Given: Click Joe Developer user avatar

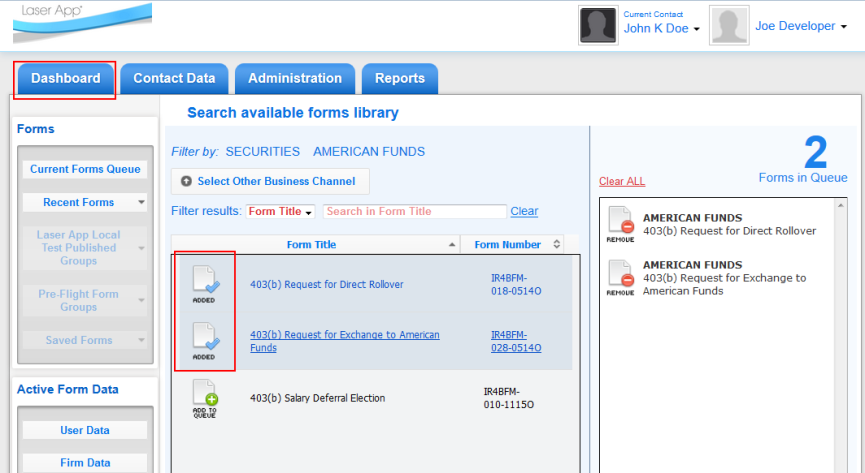Looking at the screenshot, I should [729, 26].
